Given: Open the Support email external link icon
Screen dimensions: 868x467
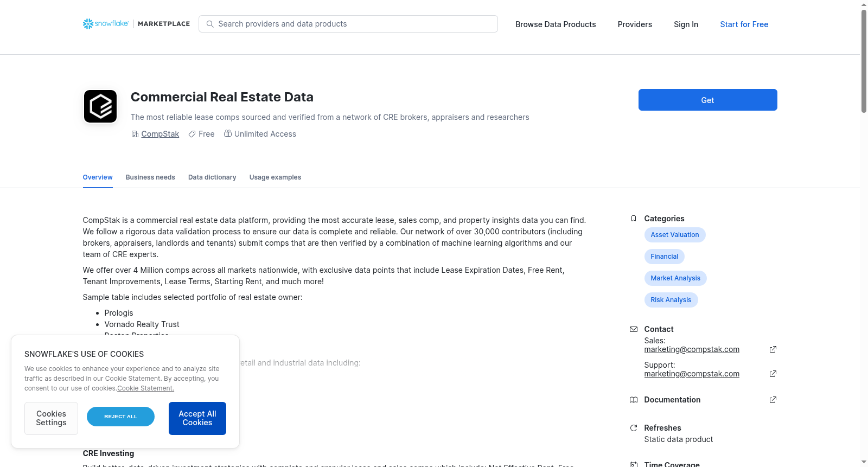Looking at the screenshot, I should 773,374.
